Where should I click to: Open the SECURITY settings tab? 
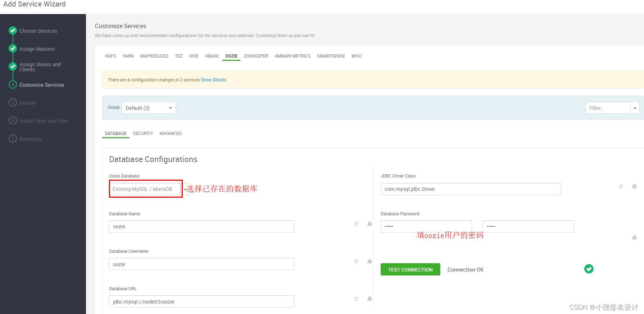[143, 134]
